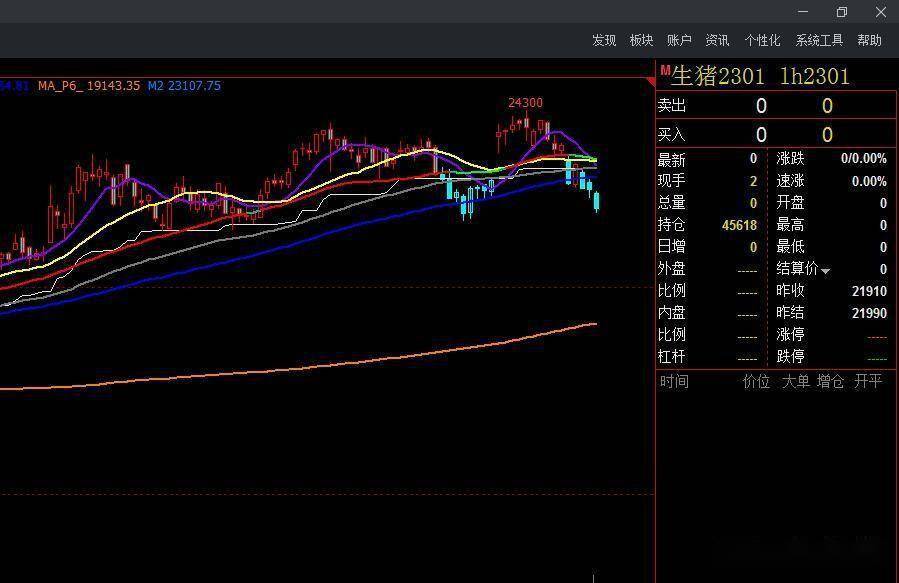Select the 生猪2301 contract title
The width and height of the screenshot is (899, 583).
tap(717, 77)
